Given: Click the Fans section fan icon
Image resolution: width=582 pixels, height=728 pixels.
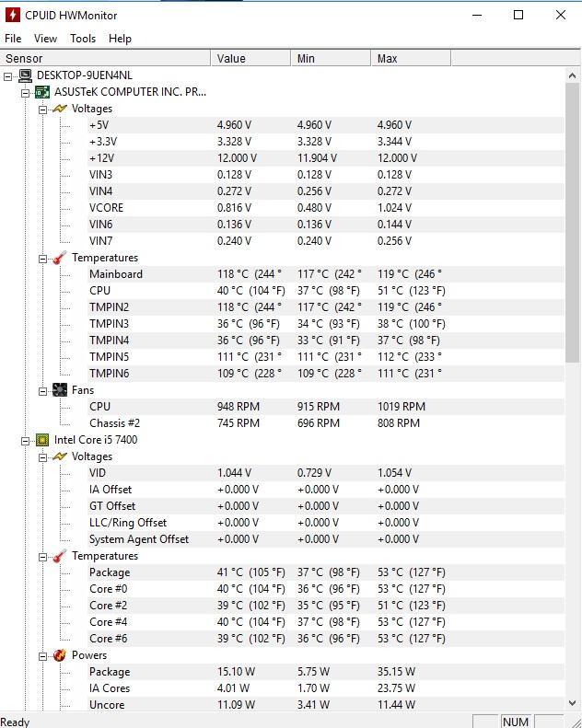Looking at the screenshot, I should point(60,390).
